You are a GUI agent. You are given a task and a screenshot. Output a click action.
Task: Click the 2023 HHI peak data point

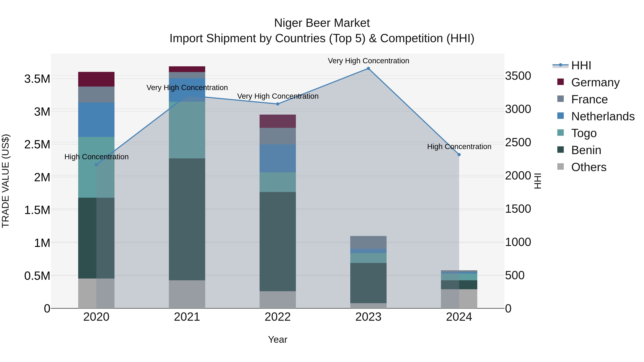pos(368,68)
